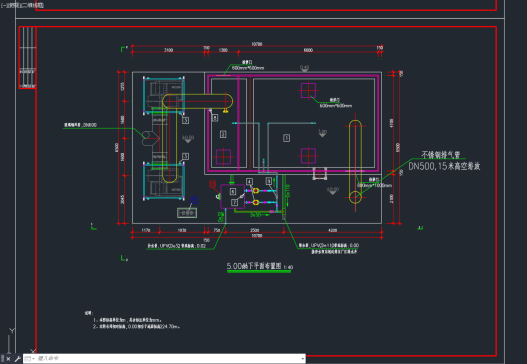Grab the command line drag handle

[2, 359]
